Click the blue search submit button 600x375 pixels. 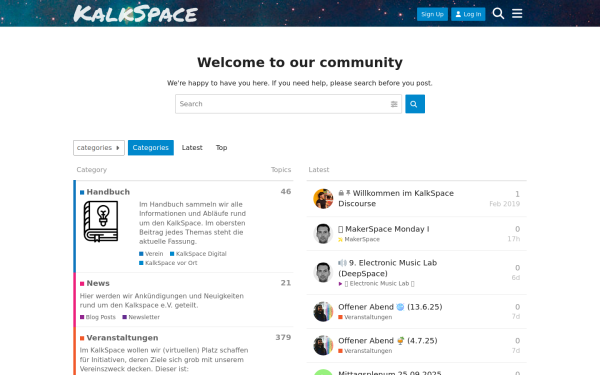pyautogui.click(x=415, y=104)
